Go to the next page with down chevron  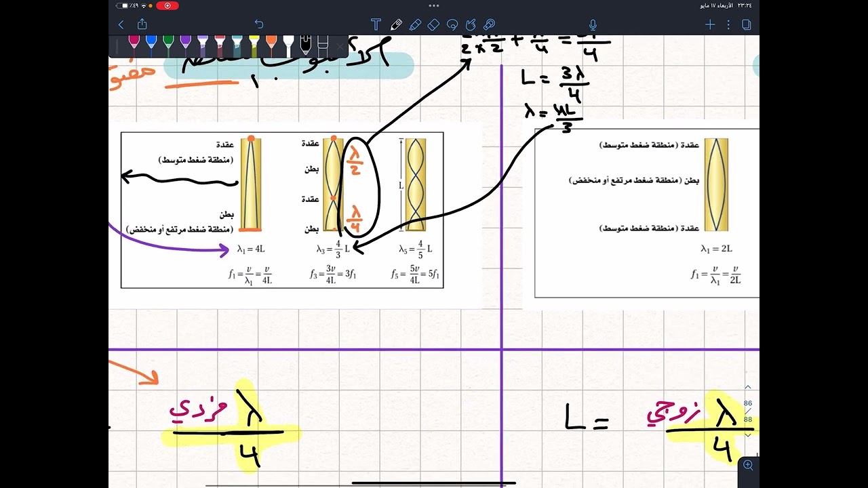click(748, 434)
